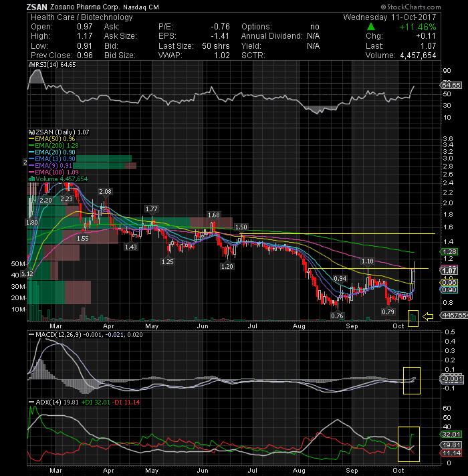Click the candlestick icon beside ZSAN (Daily)
The width and height of the screenshot is (468, 476).
(x=31, y=132)
